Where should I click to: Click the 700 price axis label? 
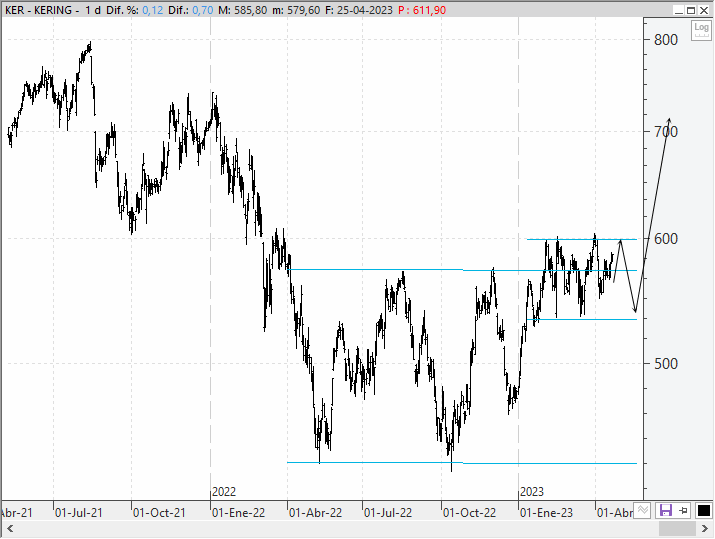(666, 132)
